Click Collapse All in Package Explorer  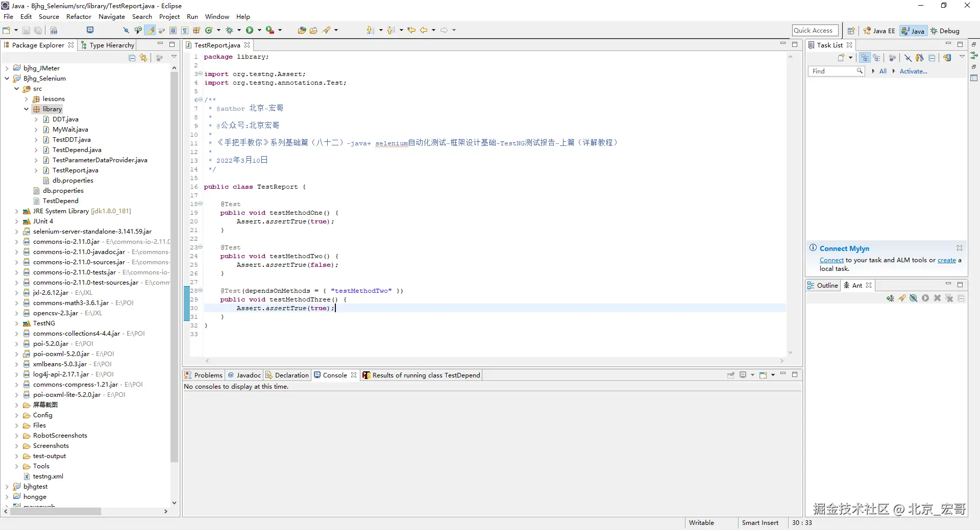[x=132, y=58]
